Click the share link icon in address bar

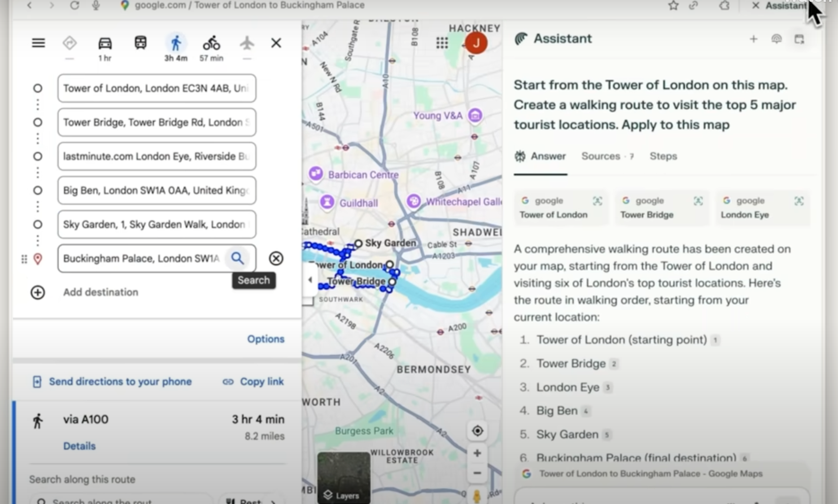click(x=694, y=5)
